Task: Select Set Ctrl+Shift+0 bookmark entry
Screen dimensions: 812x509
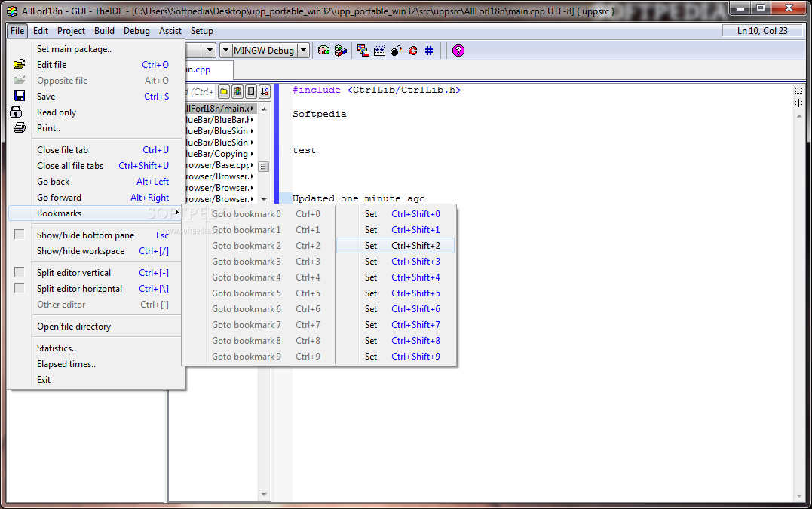Action: [x=396, y=214]
